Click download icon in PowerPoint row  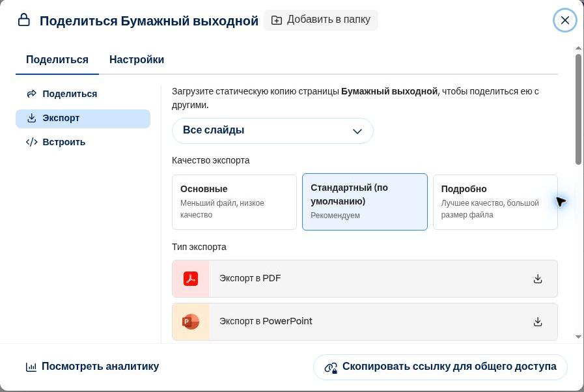click(x=537, y=322)
